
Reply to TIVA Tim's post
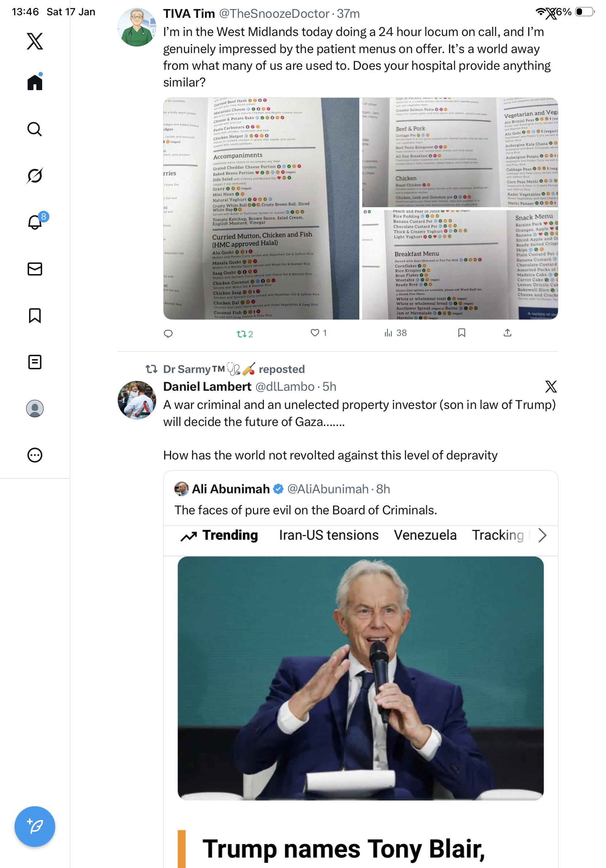click(168, 333)
